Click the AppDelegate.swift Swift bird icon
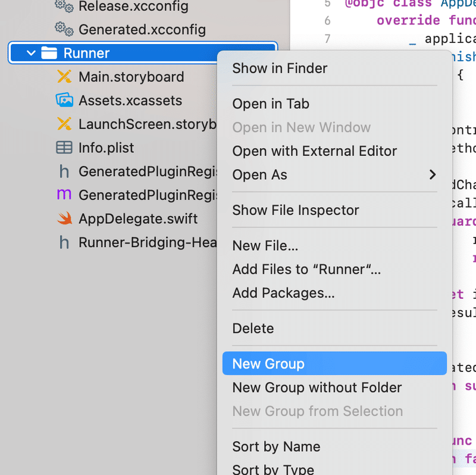 click(x=64, y=218)
